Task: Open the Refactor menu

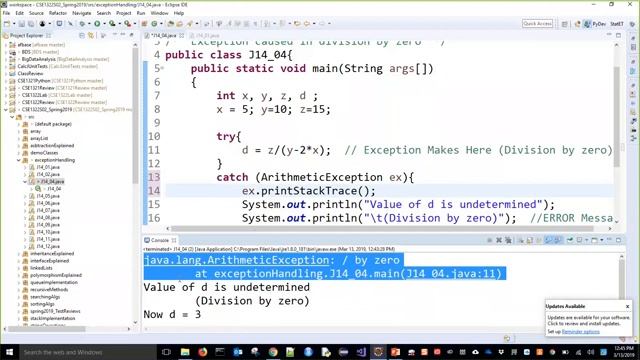Action: [58, 13]
